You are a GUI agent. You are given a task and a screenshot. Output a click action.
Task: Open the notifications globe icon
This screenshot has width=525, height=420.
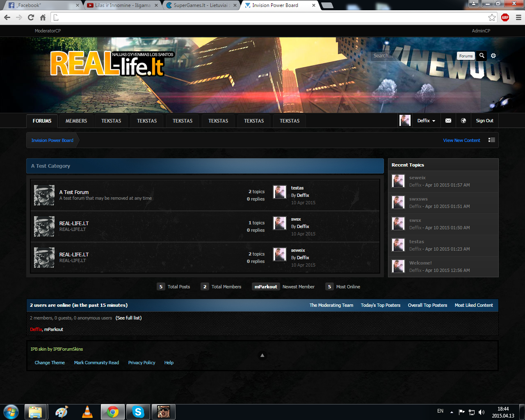[463, 121]
